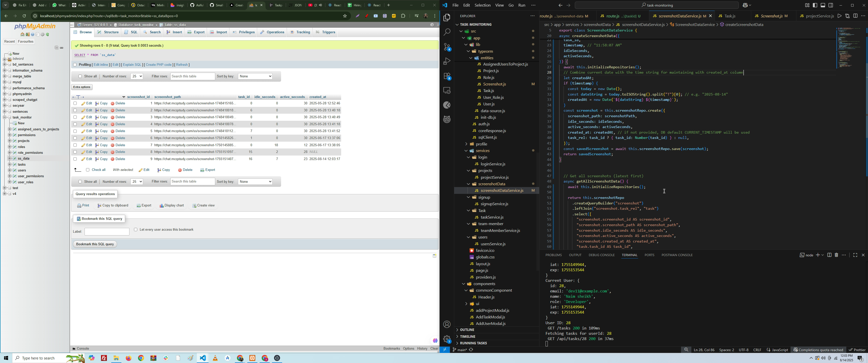Split the terminal panel

(829, 255)
